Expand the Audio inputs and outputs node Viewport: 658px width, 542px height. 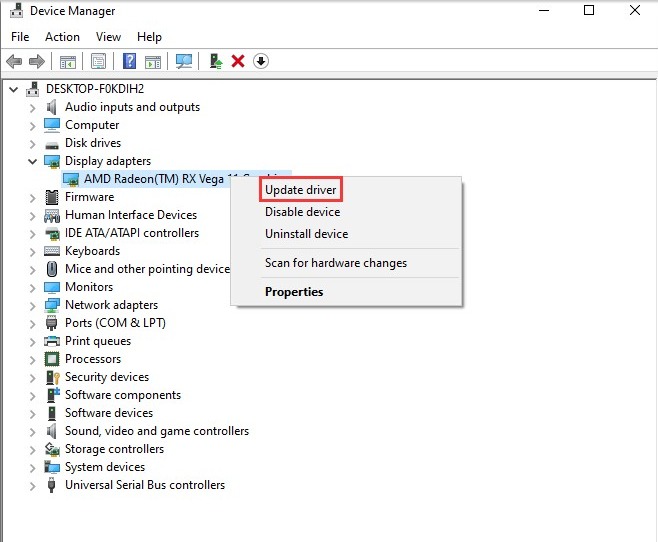33,108
